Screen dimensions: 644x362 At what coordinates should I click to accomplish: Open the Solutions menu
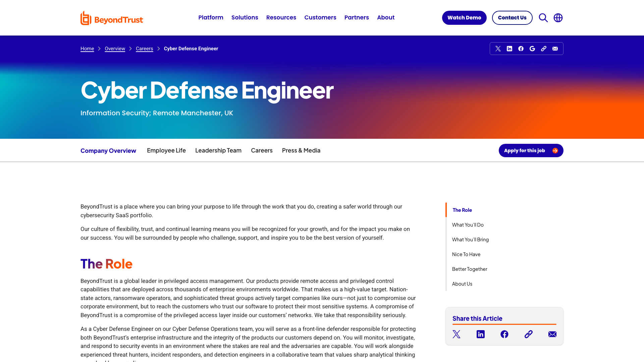245,17
